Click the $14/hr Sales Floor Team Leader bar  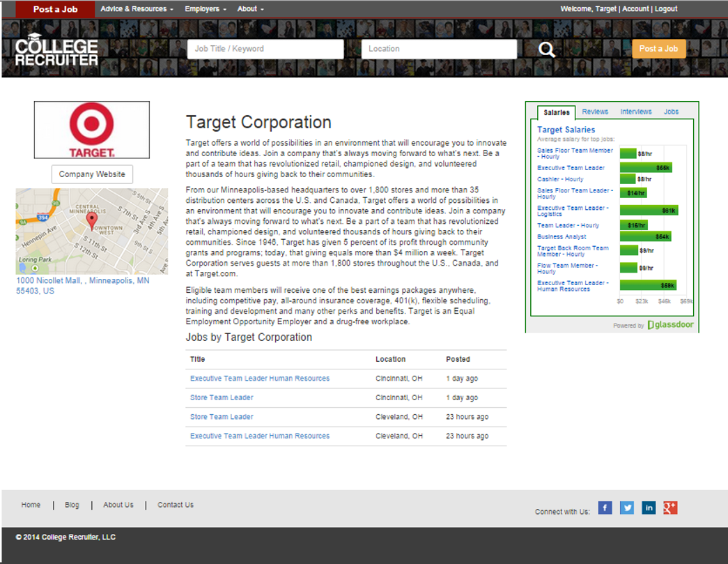coord(633,193)
